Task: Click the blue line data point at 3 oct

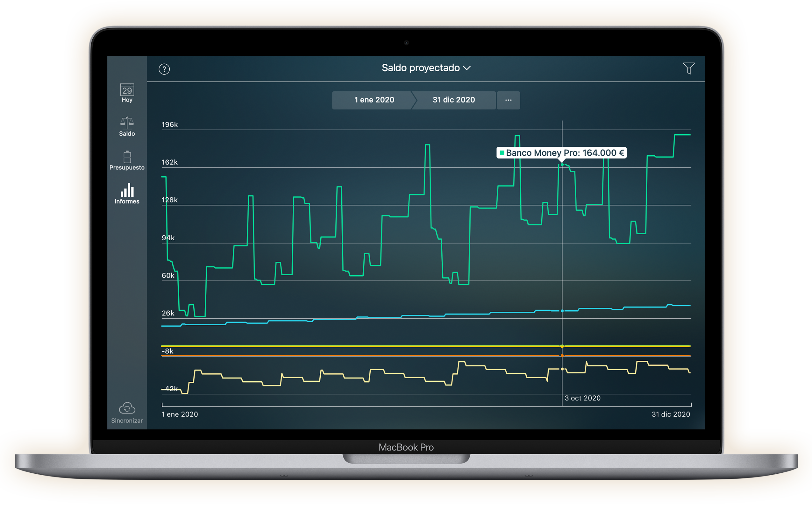Action: pyautogui.click(x=562, y=311)
